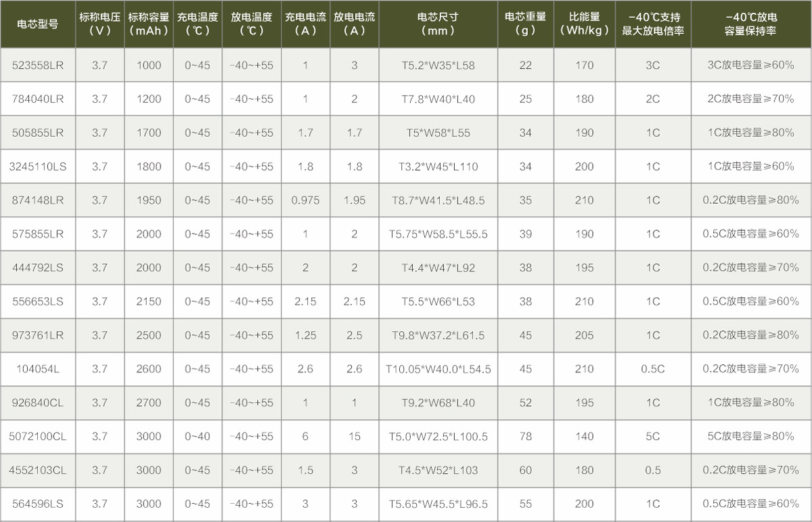Select model cell 575855LR
The image size is (812, 522).
point(38,234)
